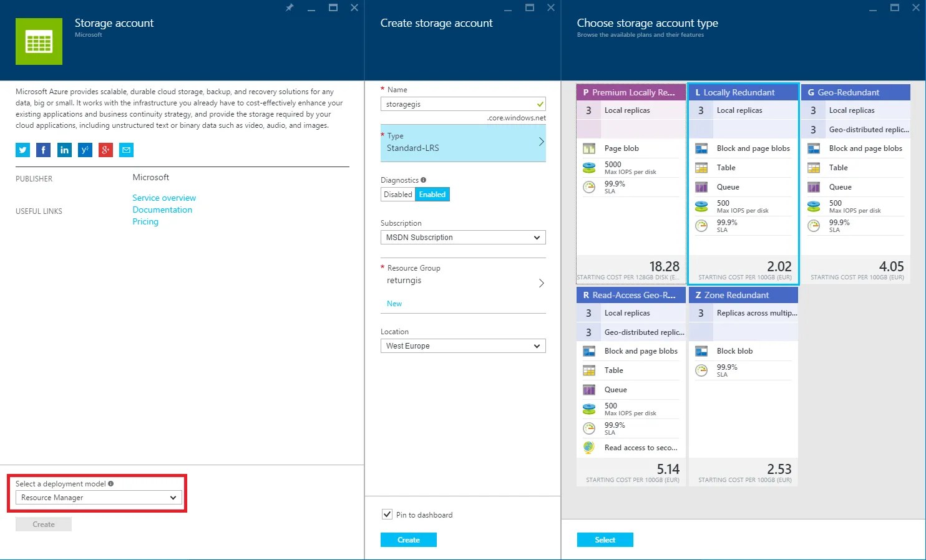Click Diagnostics info icon
Image resolution: width=926 pixels, height=560 pixels.
[x=423, y=180]
